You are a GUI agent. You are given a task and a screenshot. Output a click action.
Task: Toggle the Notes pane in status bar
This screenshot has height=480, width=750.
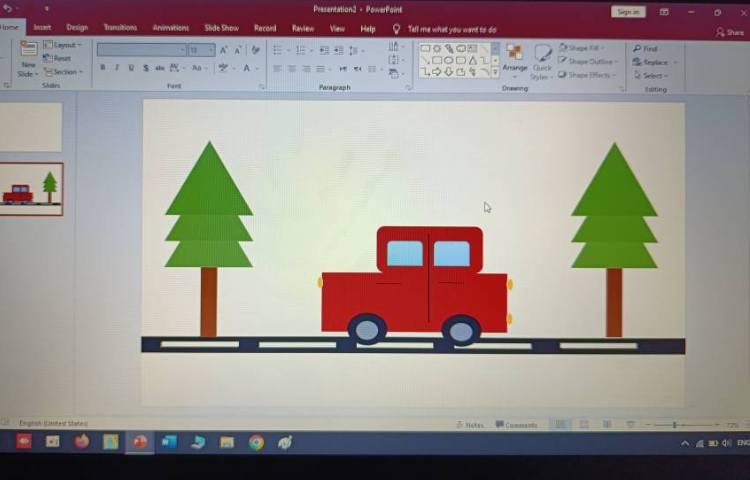pyautogui.click(x=469, y=425)
